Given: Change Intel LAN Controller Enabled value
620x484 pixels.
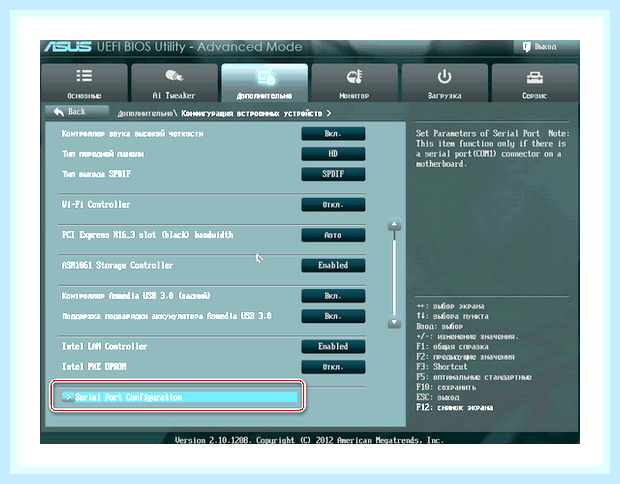Looking at the screenshot, I should [333, 346].
